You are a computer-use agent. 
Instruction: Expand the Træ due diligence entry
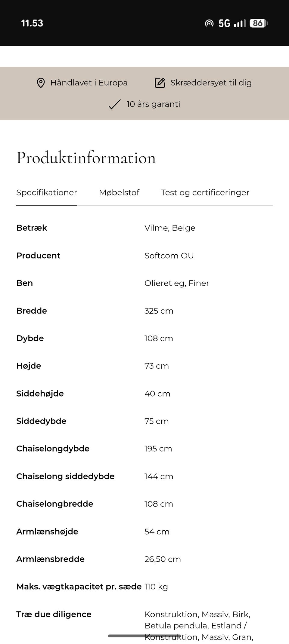[x=54, y=614]
